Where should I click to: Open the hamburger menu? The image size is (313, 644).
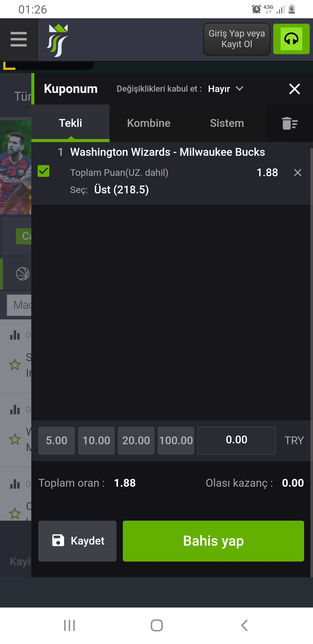tap(19, 39)
